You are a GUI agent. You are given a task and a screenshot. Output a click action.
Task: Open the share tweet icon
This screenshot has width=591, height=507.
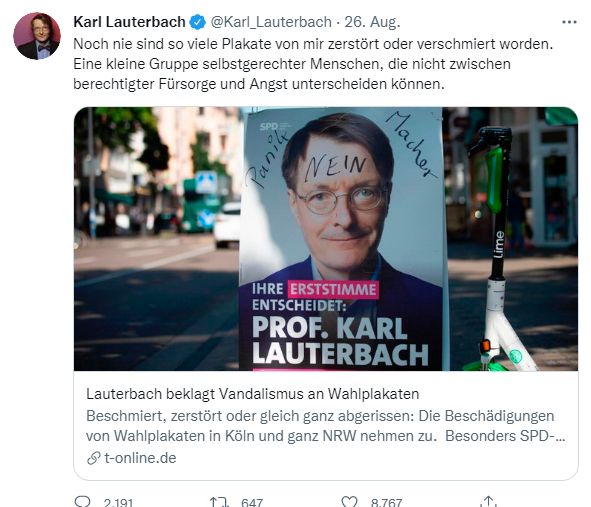point(488,502)
